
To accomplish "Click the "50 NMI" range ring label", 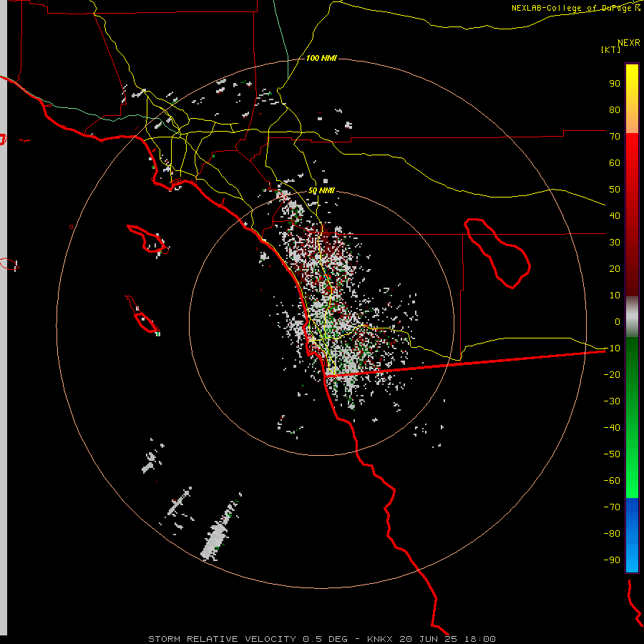I will point(321,191).
